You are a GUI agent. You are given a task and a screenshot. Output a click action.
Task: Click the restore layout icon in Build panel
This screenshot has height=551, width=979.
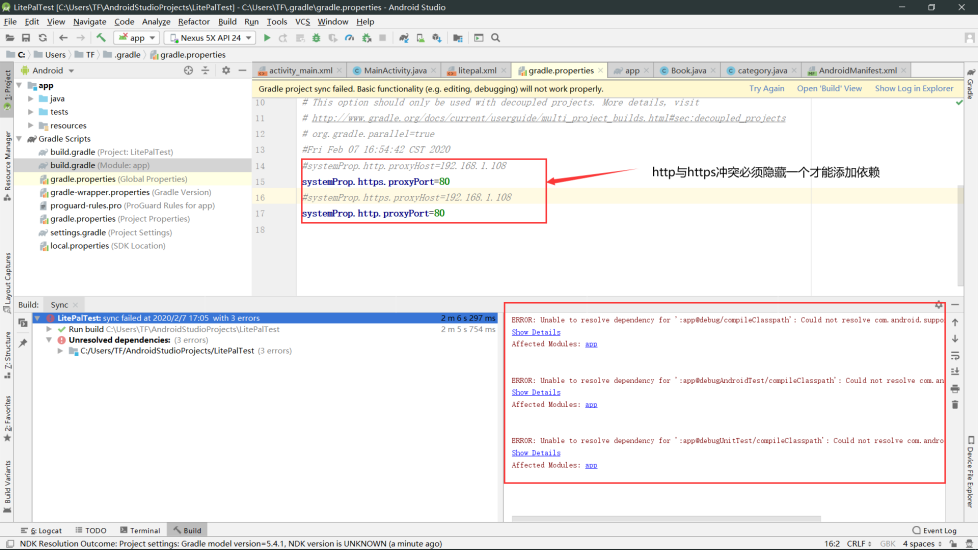[x=23, y=323]
